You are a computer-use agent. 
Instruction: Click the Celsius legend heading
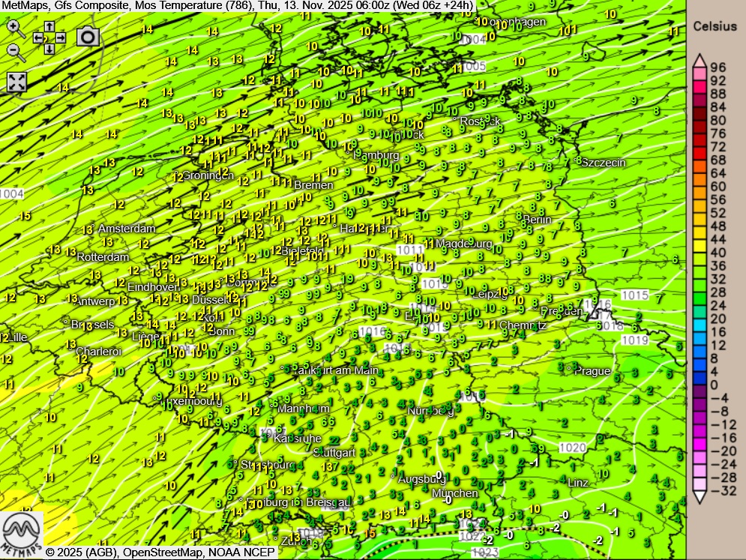(715, 26)
